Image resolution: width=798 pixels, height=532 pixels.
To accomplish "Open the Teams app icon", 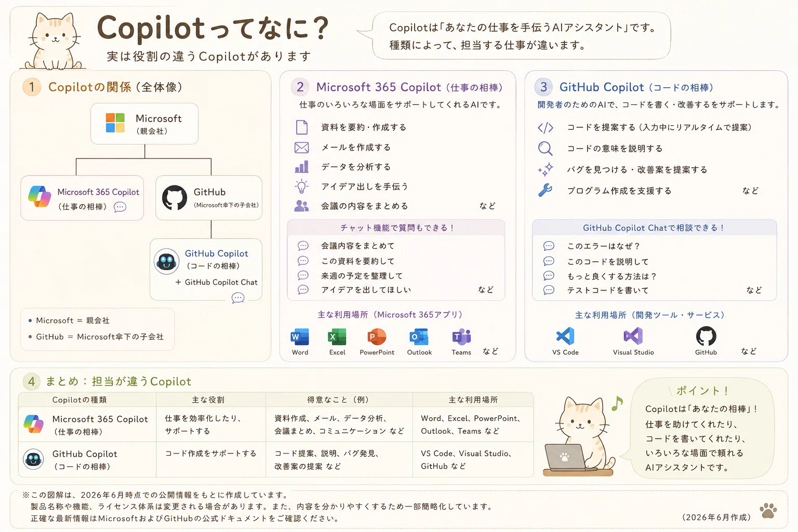I will (x=461, y=337).
